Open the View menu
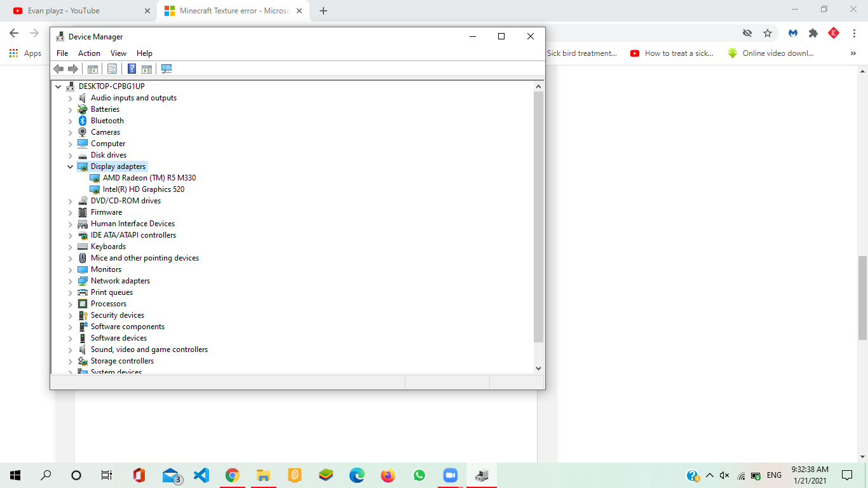This screenshot has height=488, width=868. coord(118,53)
